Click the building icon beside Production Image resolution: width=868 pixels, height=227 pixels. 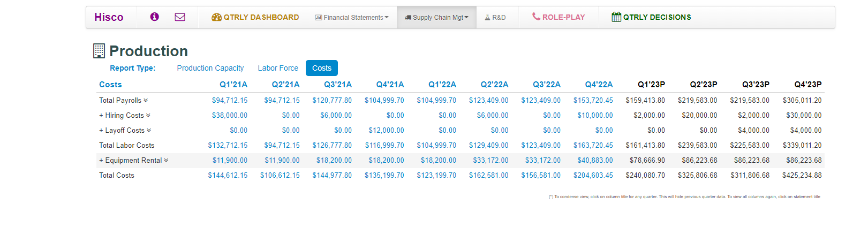(99, 51)
